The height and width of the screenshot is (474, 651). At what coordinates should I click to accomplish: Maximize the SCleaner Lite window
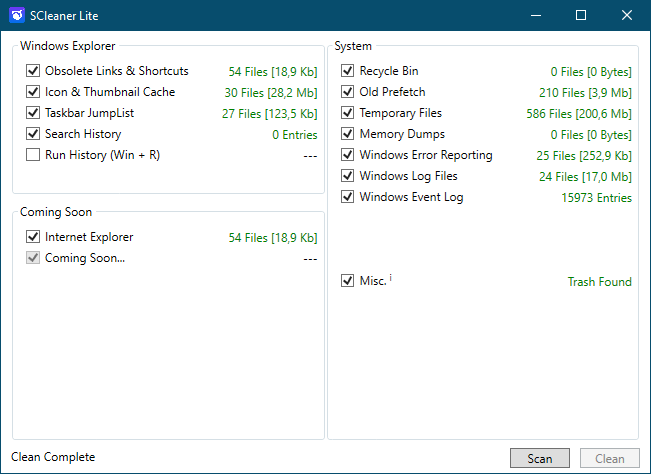click(581, 15)
